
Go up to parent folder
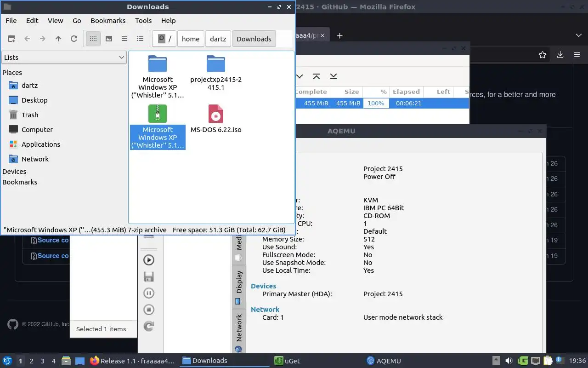click(58, 39)
